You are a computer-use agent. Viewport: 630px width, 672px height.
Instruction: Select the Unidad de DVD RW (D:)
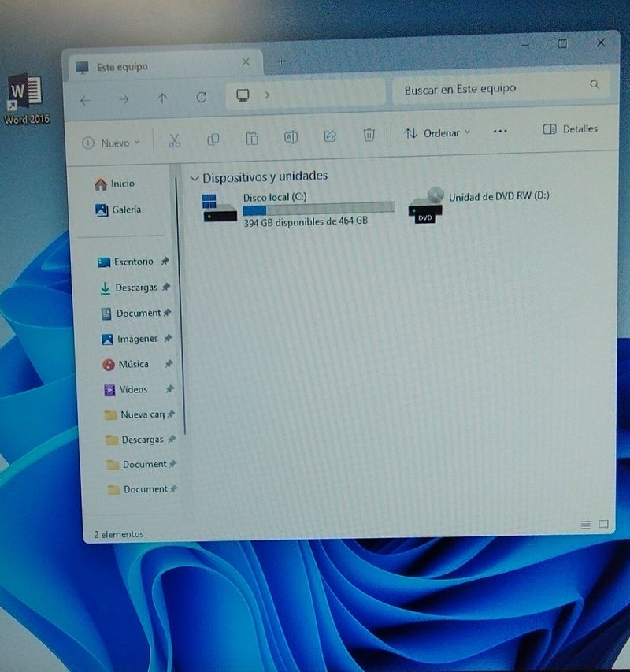pyautogui.click(x=478, y=206)
